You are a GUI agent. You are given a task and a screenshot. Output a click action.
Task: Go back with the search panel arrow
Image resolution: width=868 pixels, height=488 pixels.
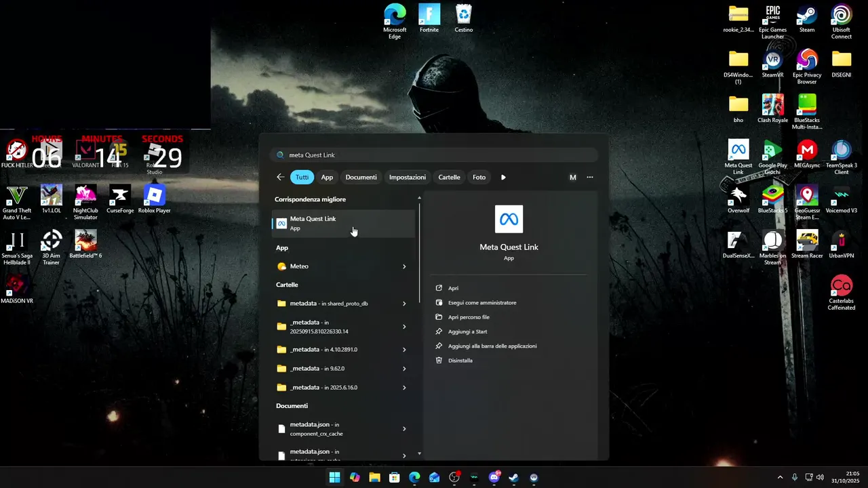pyautogui.click(x=281, y=177)
